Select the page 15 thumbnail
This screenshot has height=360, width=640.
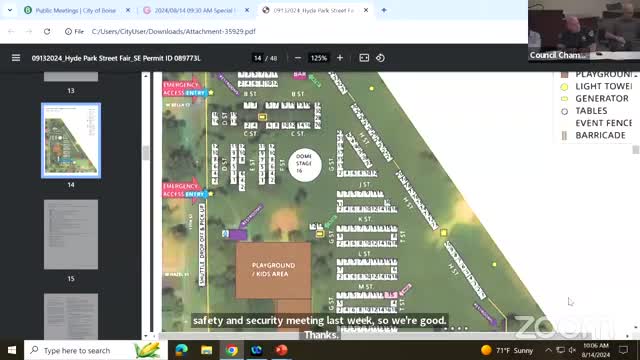coord(71,234)
